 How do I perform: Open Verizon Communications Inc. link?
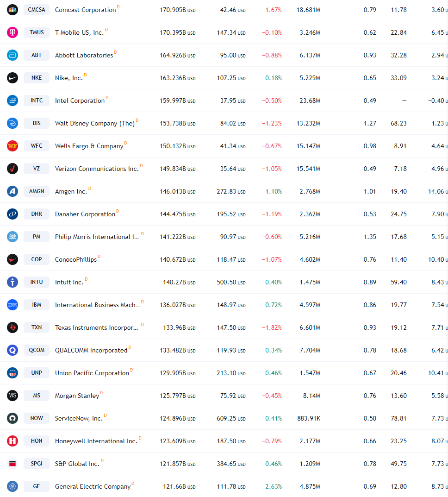pos(97,169)
